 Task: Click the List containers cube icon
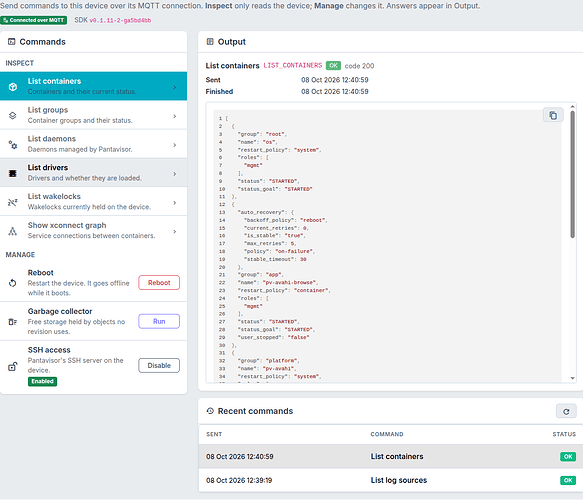pyautogui.click(x=13, y=87)
